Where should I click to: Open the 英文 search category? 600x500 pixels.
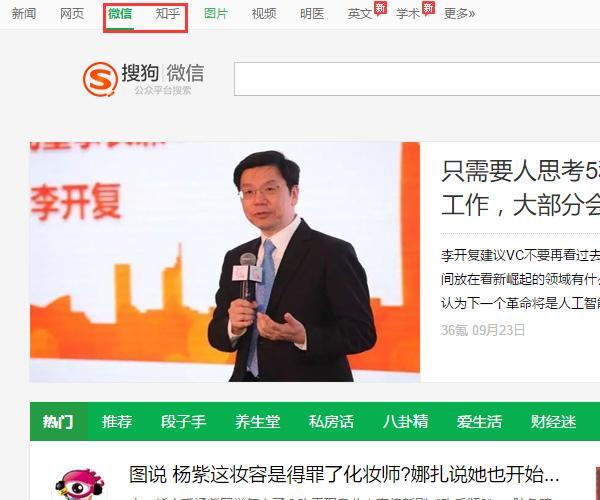[360, 14]
